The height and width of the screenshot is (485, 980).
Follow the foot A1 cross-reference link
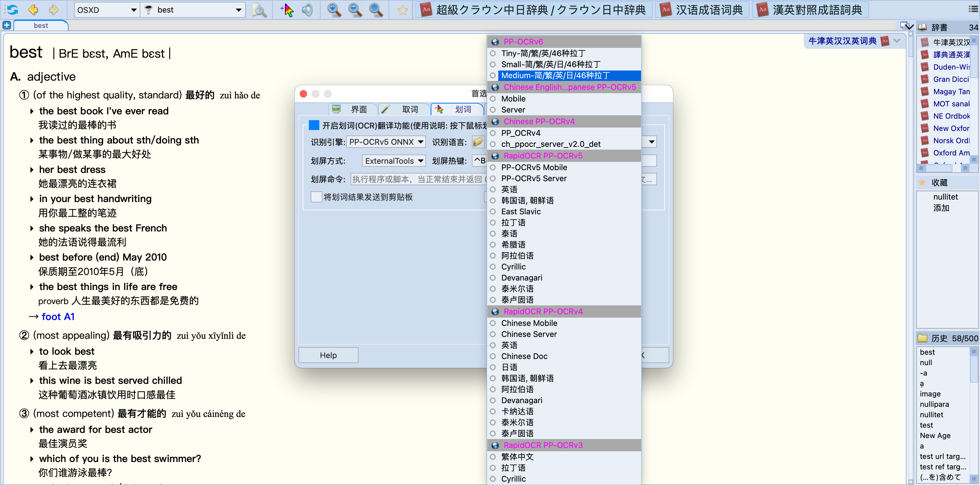58,316
